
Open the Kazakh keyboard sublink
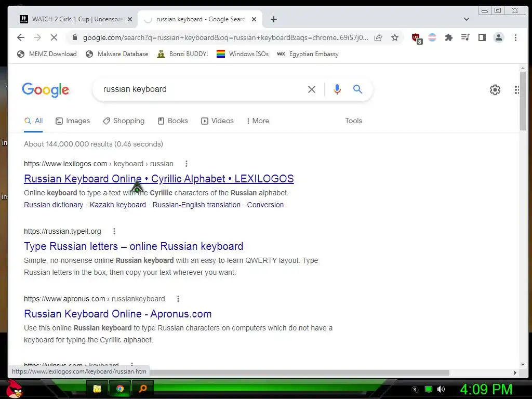[x=118, y=205]
